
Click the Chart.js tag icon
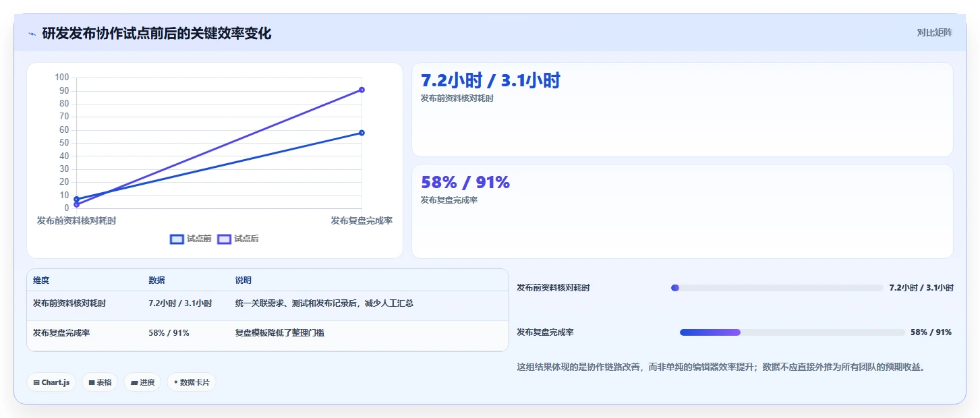click(36, 382)
